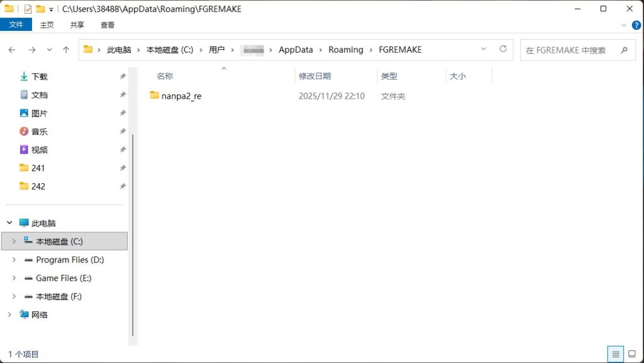Select 本地磁盘 (F:) drive
The height and width of the screenshot is (363, 644).
click(x=58, y=296)
